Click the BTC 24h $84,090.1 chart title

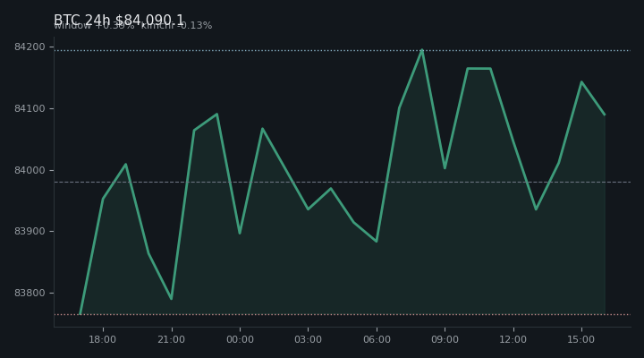click(x=119, y=20)
